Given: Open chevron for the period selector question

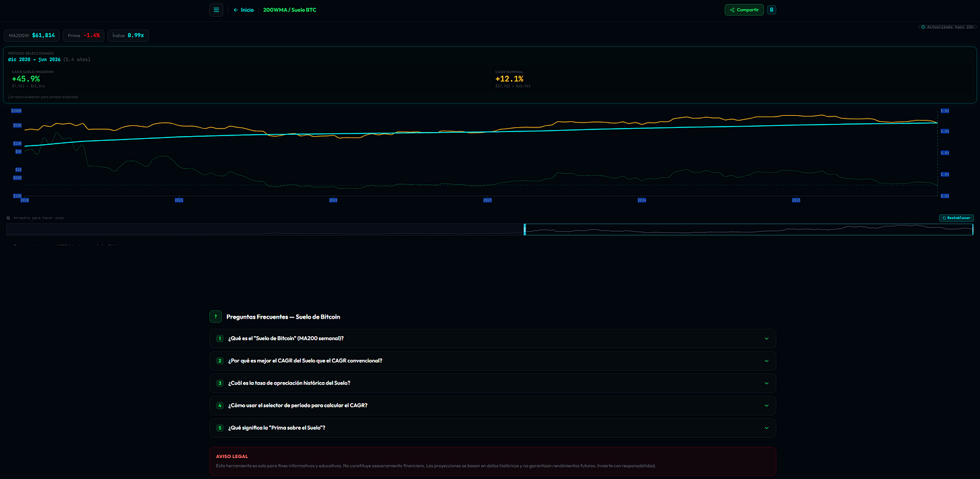Looking at the screenshot, I should click(766, 406).
